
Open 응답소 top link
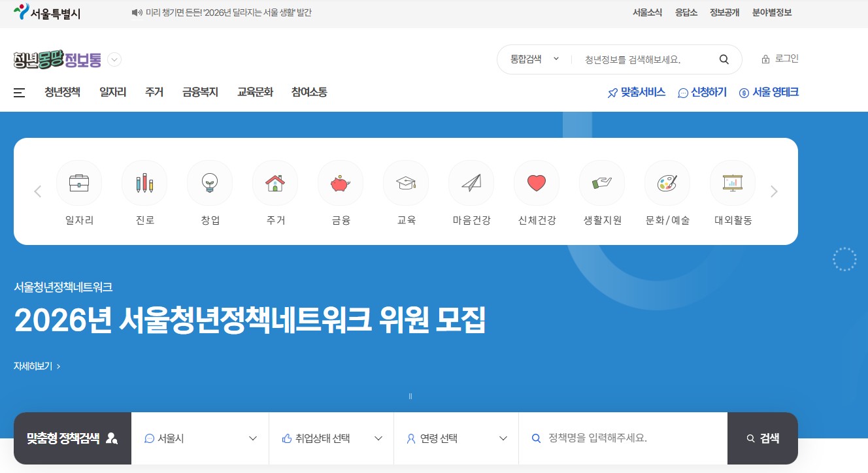(x=686, y=12)
